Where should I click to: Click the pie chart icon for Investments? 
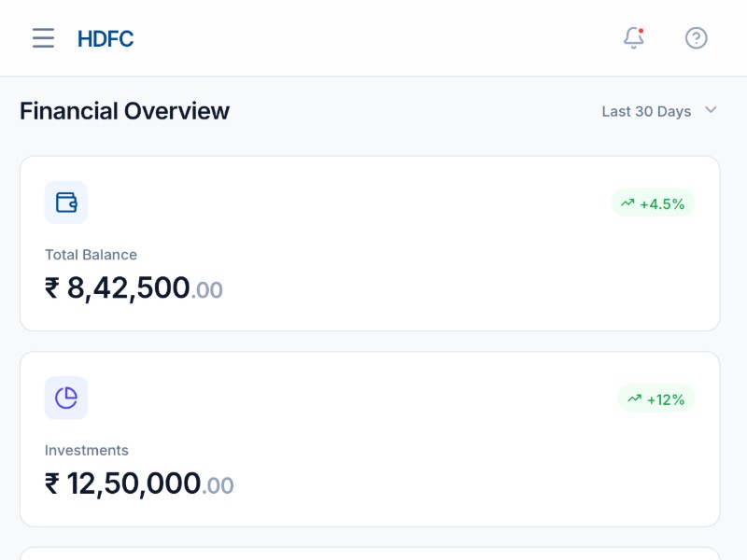point(66,399)
